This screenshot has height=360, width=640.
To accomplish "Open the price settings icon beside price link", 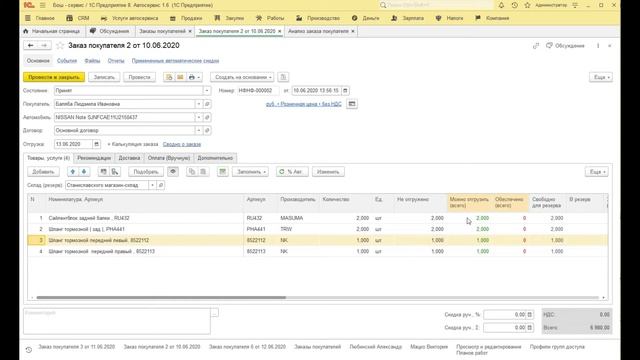I will (x=352, y=104).
